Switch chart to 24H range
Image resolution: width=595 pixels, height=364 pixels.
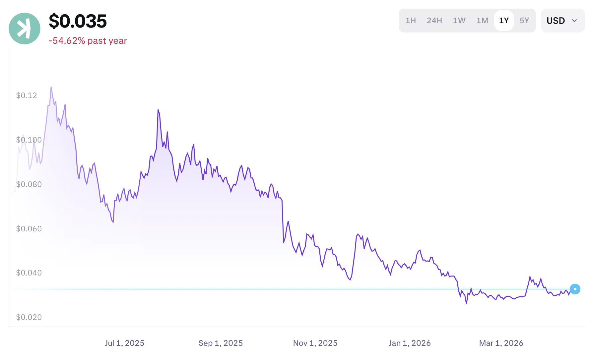(434, 21)
